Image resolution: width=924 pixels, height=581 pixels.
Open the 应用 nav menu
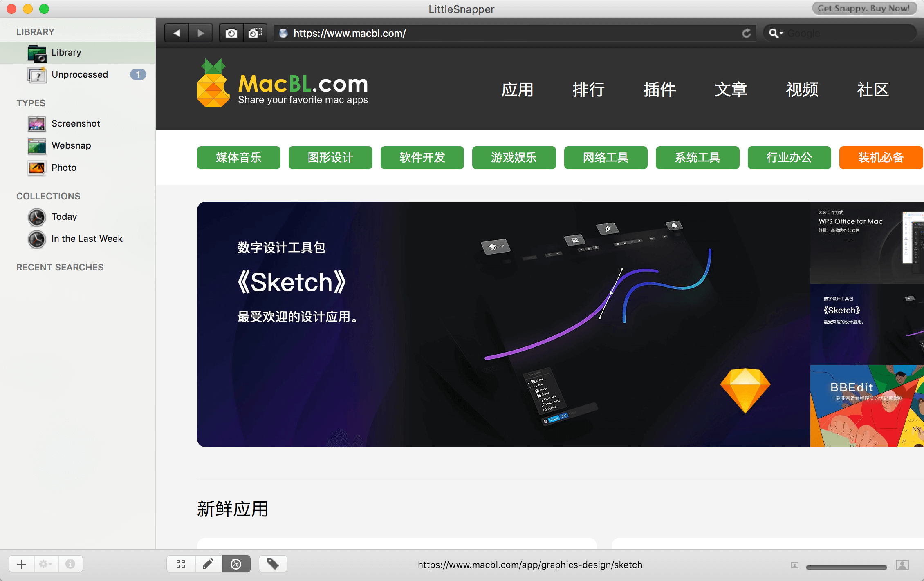click(517, 89)
